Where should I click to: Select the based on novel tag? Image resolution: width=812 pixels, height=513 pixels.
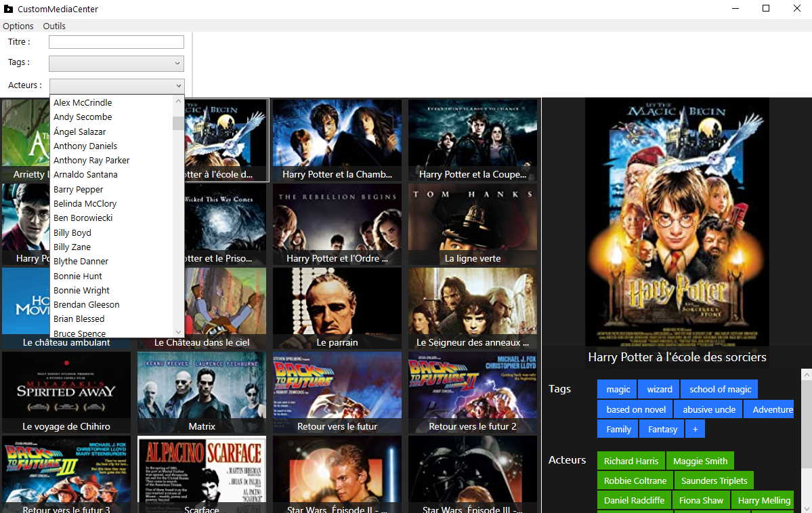pos(636,409)
